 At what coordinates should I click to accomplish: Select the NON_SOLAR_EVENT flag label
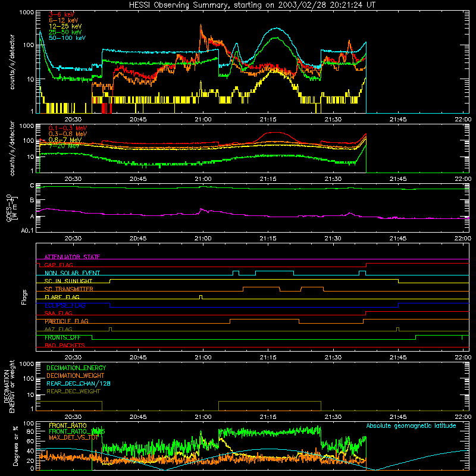click(72, 273)
